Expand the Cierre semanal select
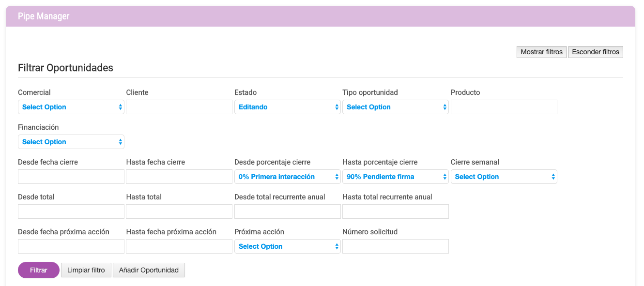Viewport: 644px width, 286px height. click(504, 177)
